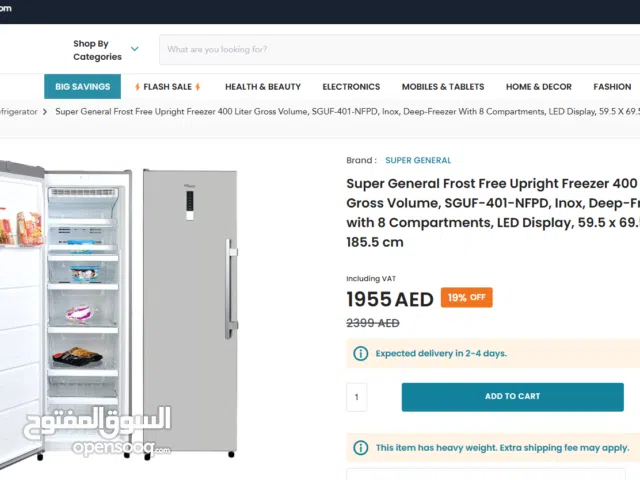
Task: Click the 19% OFF discount badge
Action: coord(468,298)
